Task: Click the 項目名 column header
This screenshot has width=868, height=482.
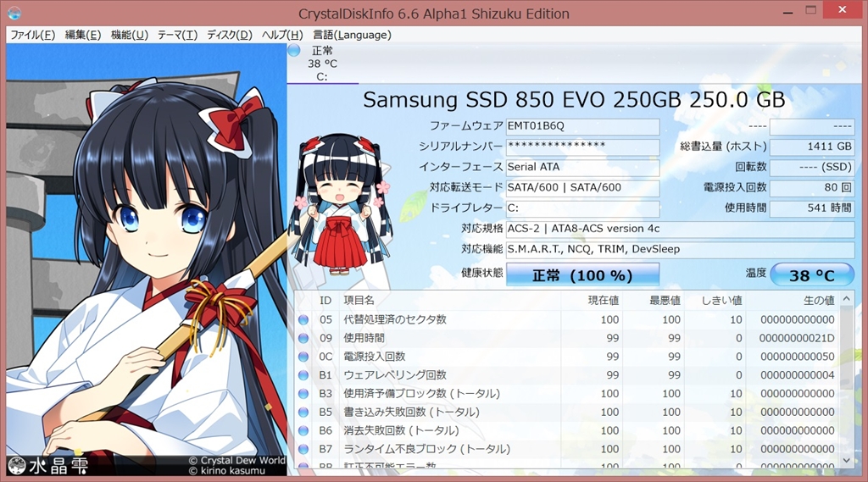Action: tap(449, 301)
